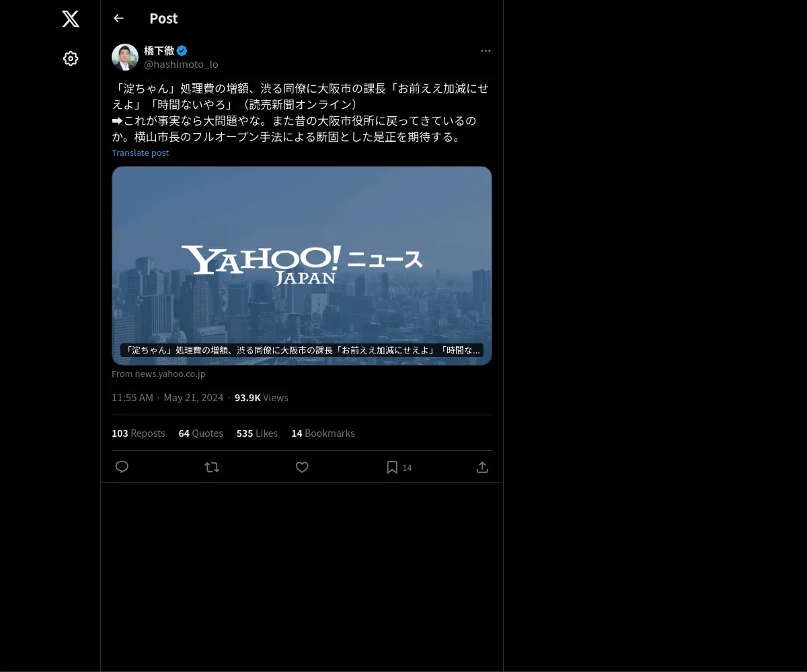Click the Post heading title
Screen dimensions: 807x672
[x=163, y=18]
